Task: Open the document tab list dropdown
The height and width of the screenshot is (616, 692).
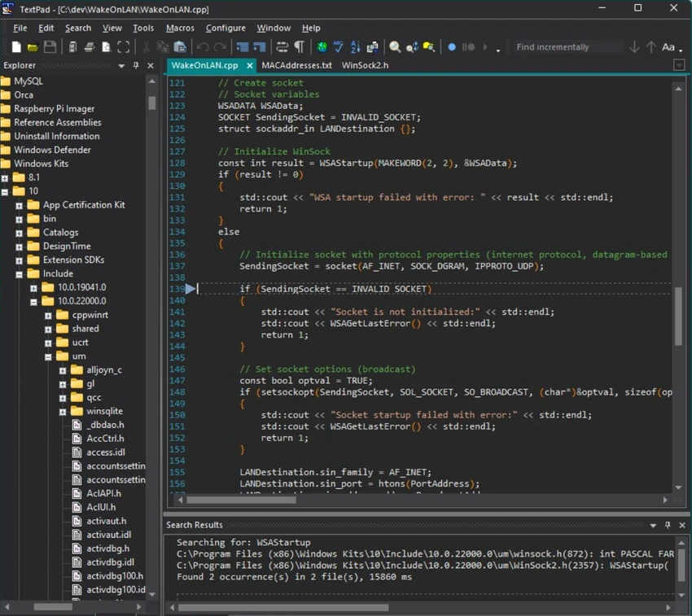Action: point(679,66)
